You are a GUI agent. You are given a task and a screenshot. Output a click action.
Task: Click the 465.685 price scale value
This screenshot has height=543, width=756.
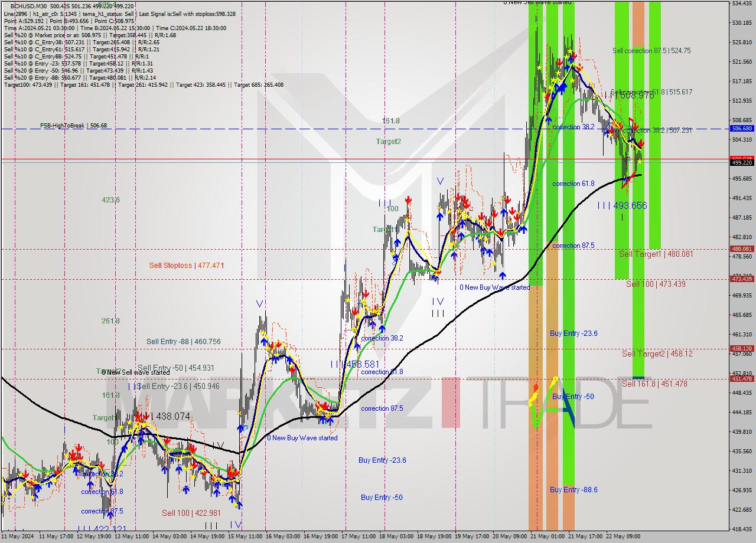(742, 315)
